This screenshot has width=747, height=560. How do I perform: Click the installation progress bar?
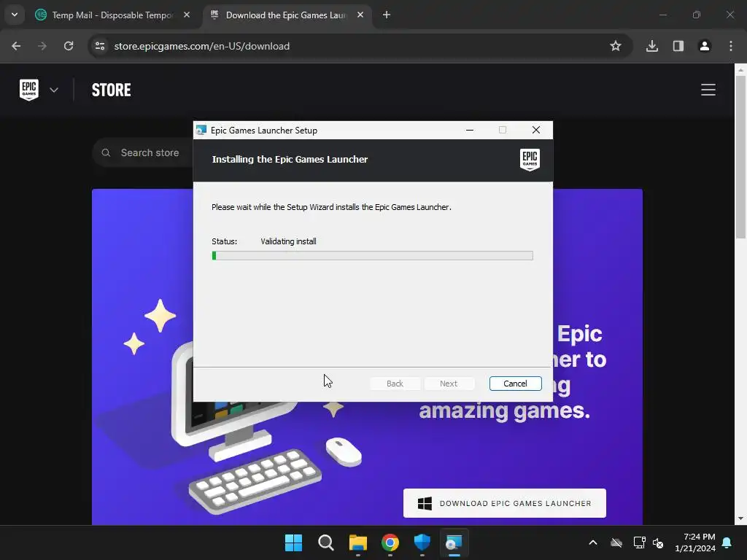(x=372, y=256)
